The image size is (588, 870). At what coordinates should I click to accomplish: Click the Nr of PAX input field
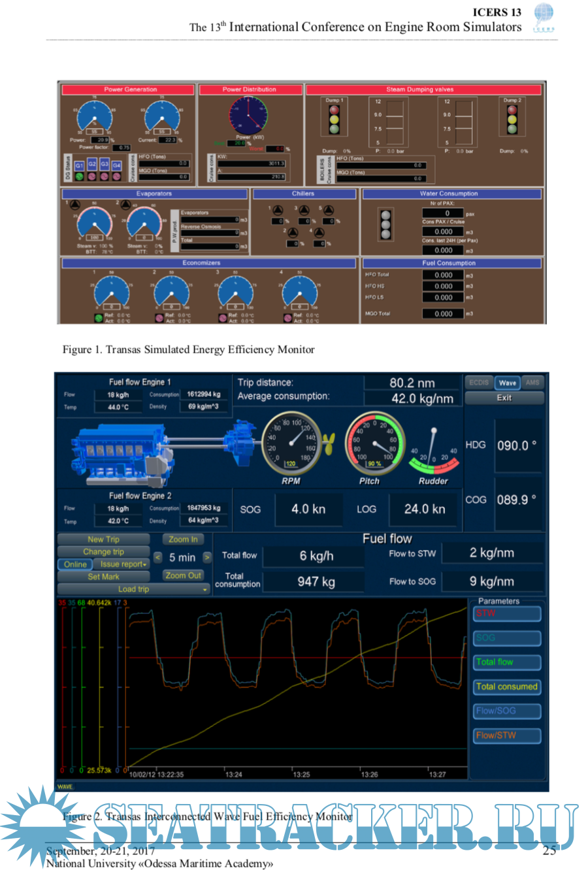[x=448, y=213]
